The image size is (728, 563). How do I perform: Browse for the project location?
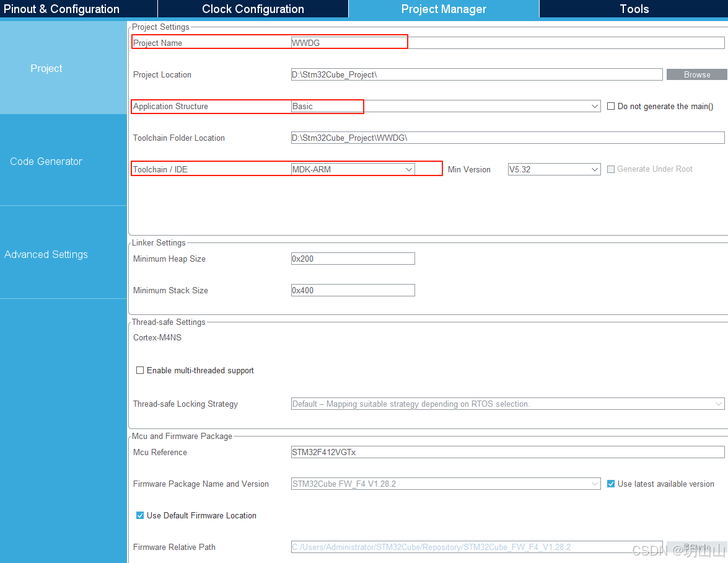coord(696,74)
